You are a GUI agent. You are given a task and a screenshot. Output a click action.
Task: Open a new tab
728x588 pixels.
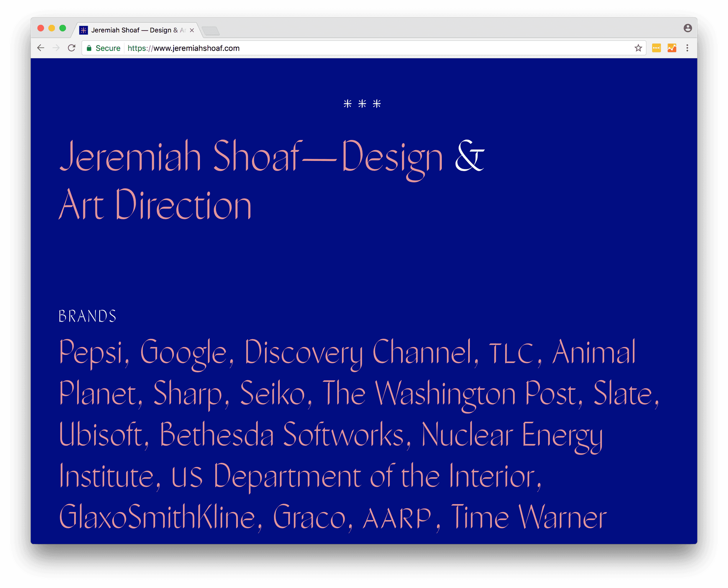[210, 31]
